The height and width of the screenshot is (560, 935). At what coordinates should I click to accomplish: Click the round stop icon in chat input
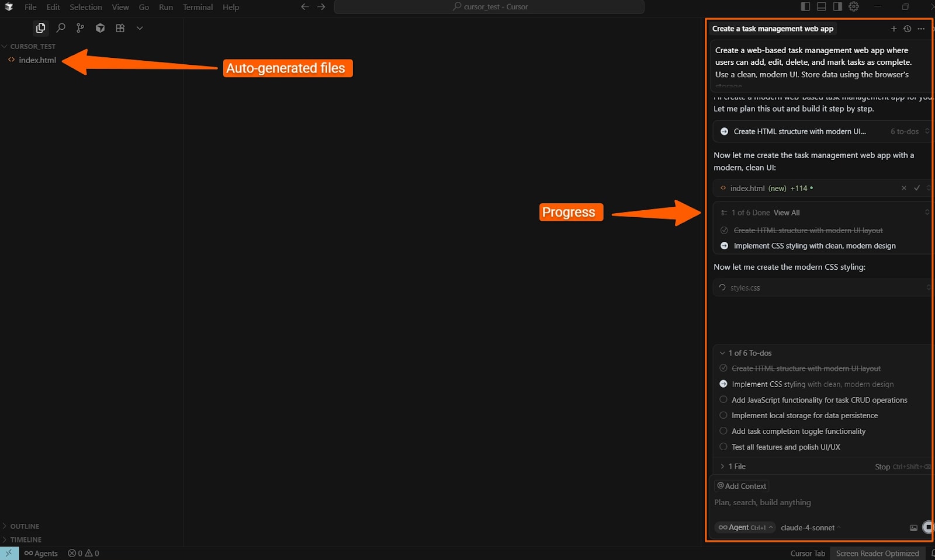928,527
